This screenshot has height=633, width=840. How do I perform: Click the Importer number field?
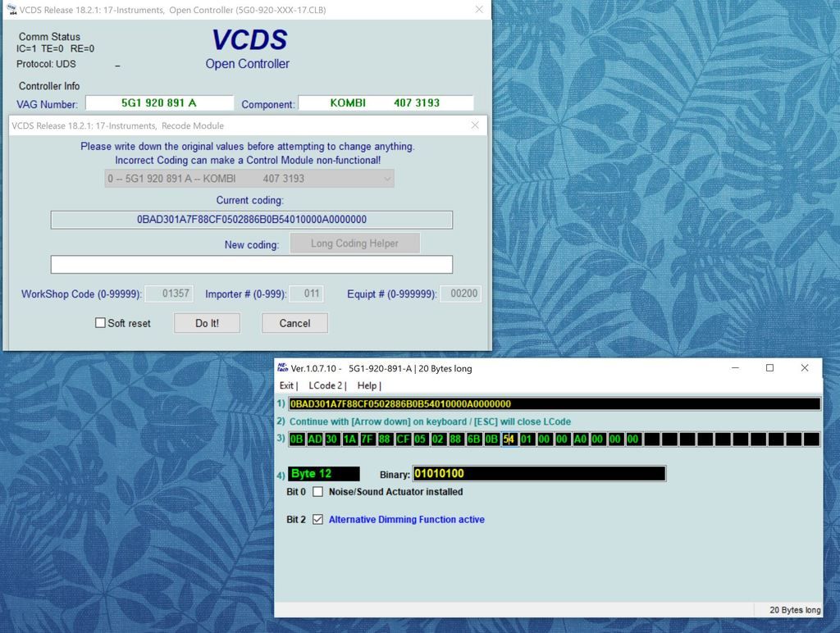click(306, 294)
